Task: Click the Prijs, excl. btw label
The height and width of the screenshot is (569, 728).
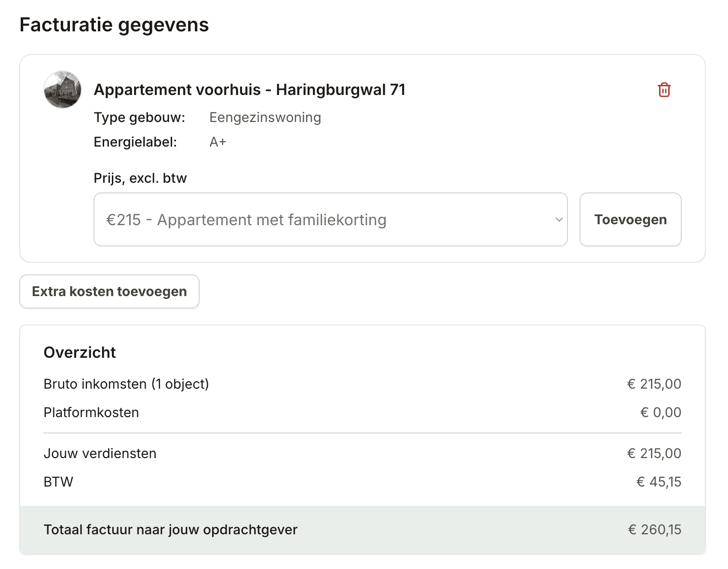Action: (x=140, y=178)
